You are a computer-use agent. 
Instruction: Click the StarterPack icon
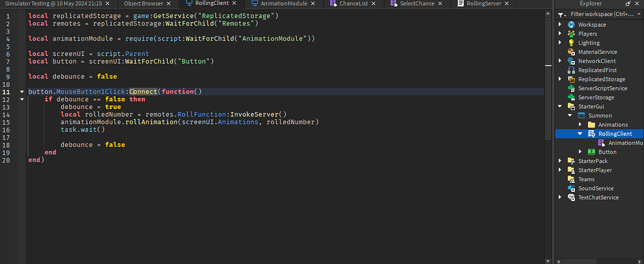click(571, 161)
